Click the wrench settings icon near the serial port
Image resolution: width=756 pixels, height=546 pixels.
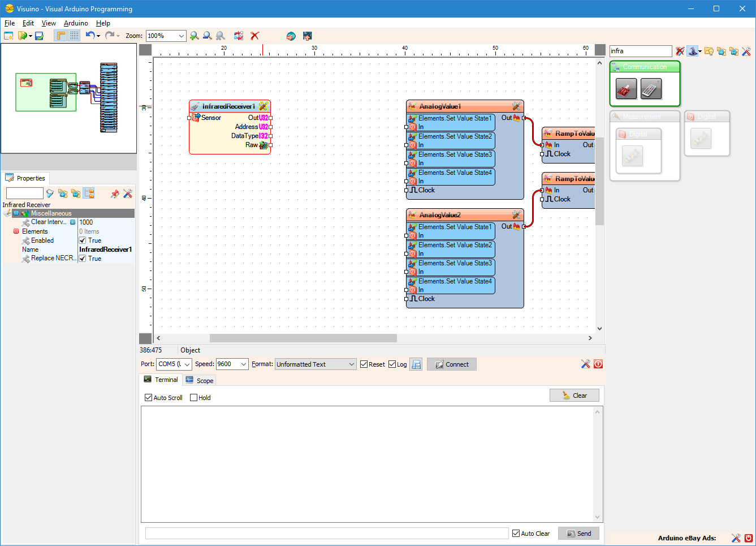coord(586,364)
